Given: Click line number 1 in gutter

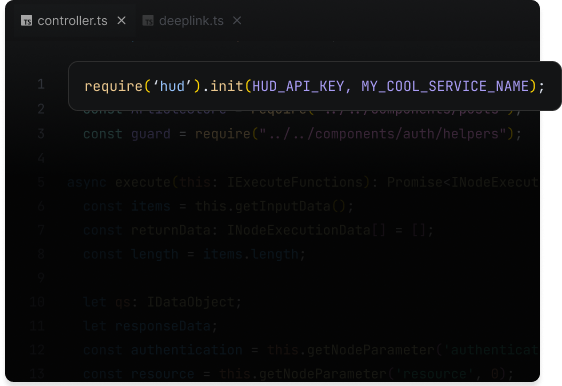Looking at the screenshot, I should pyautogui.click(x=41, y=84).
